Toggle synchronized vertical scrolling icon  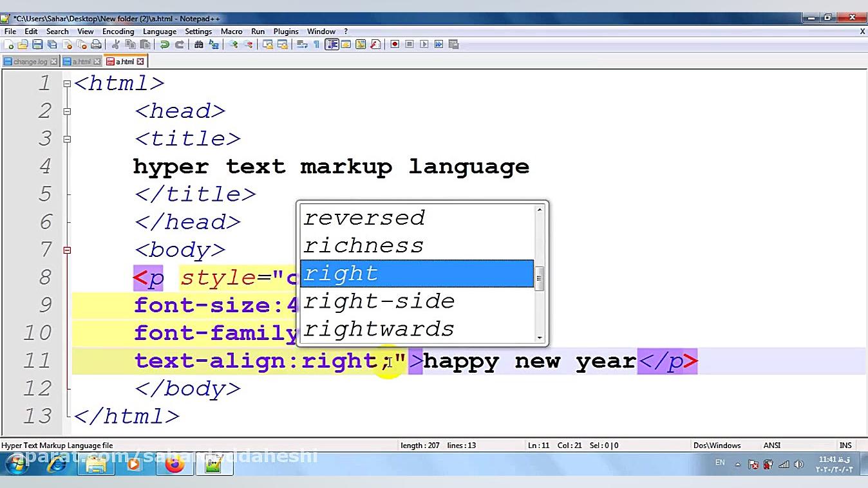point(268,44)
